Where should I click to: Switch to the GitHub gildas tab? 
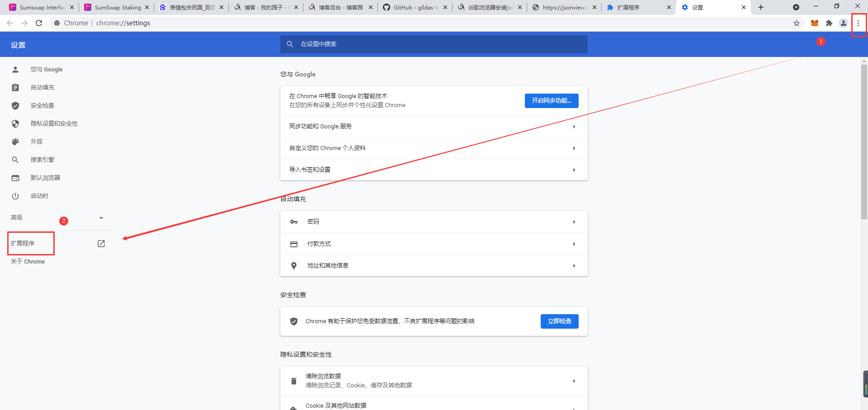click(x=415, y=7)
